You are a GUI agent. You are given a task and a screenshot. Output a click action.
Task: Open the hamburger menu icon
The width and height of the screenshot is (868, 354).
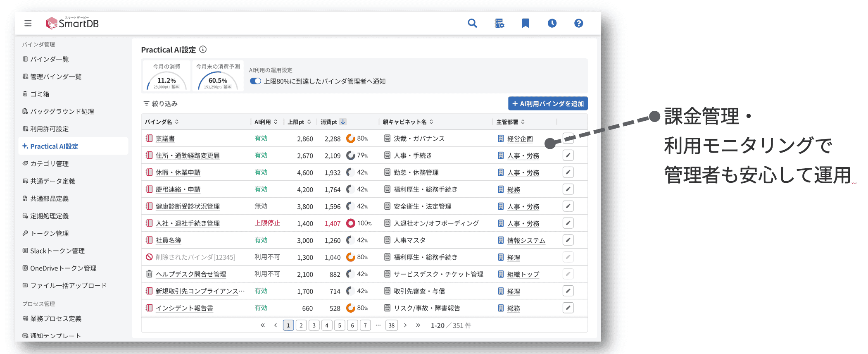(28, 23)
